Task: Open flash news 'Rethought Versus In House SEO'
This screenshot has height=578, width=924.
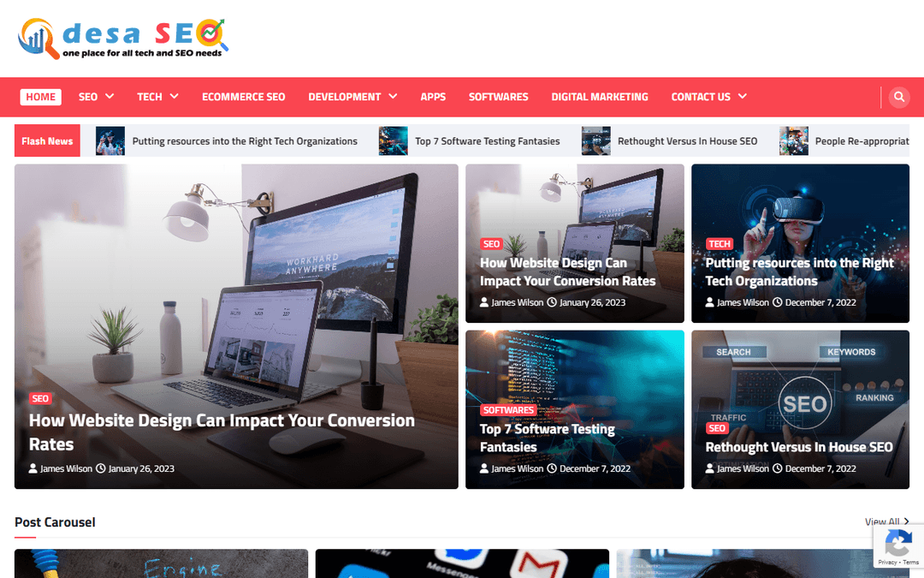Action: point(688,141)
